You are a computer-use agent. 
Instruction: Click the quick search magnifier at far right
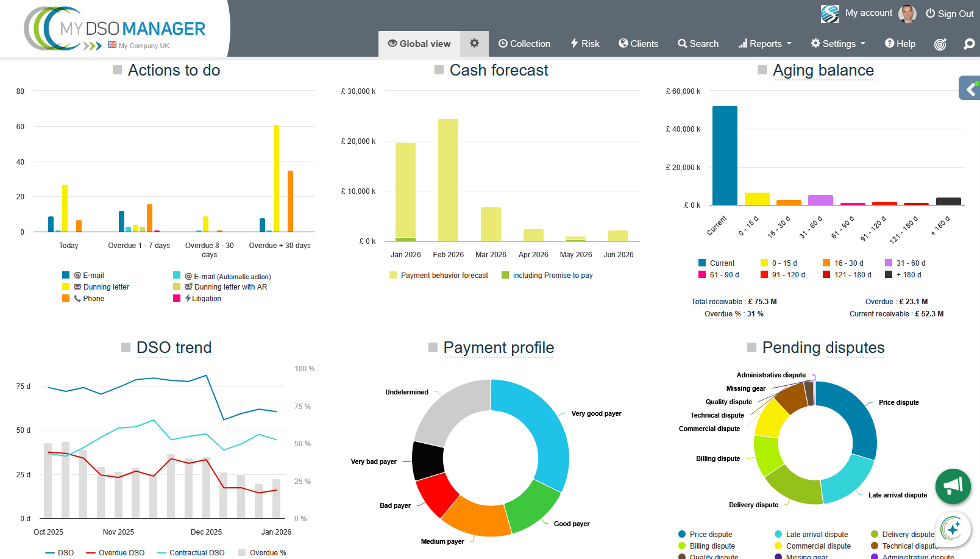pyautogui.click(x=968, y=44)
